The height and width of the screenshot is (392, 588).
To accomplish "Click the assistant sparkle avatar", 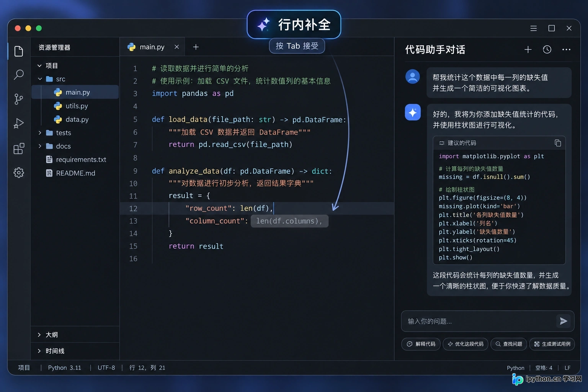I will pos(413,112).
